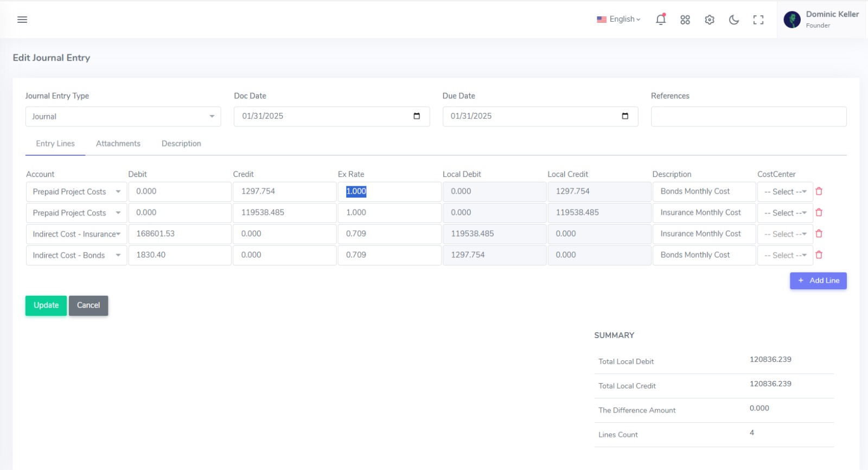Delete the Indirect Cost - Insurance line

(819, 234)
